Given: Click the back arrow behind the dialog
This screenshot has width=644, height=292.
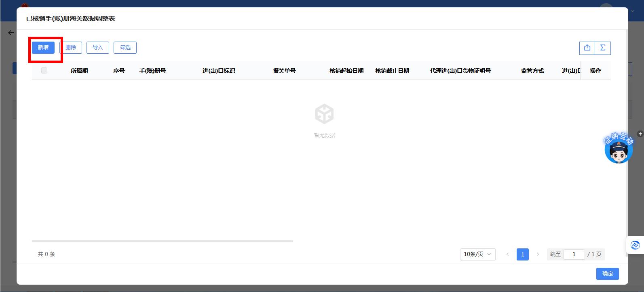Looking at the screenshot, I should [11, 33].
